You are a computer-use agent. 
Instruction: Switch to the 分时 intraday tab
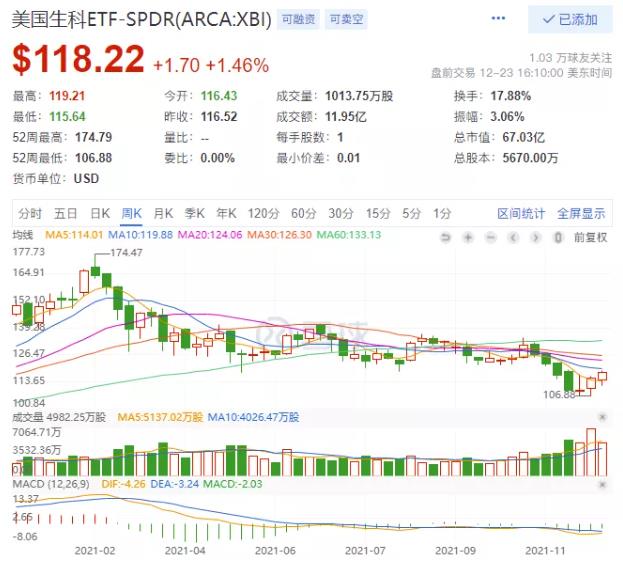pos(30,213)
